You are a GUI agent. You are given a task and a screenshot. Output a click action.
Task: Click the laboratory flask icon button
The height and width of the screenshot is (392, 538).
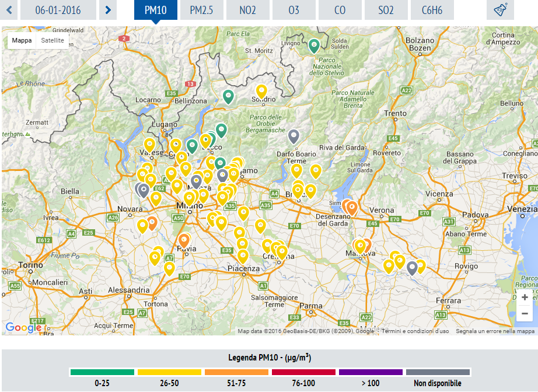pyautogui.click(x=500, y=10)
